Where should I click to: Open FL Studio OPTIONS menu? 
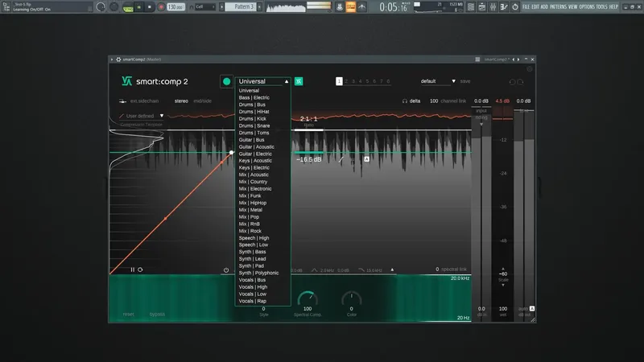587,7
